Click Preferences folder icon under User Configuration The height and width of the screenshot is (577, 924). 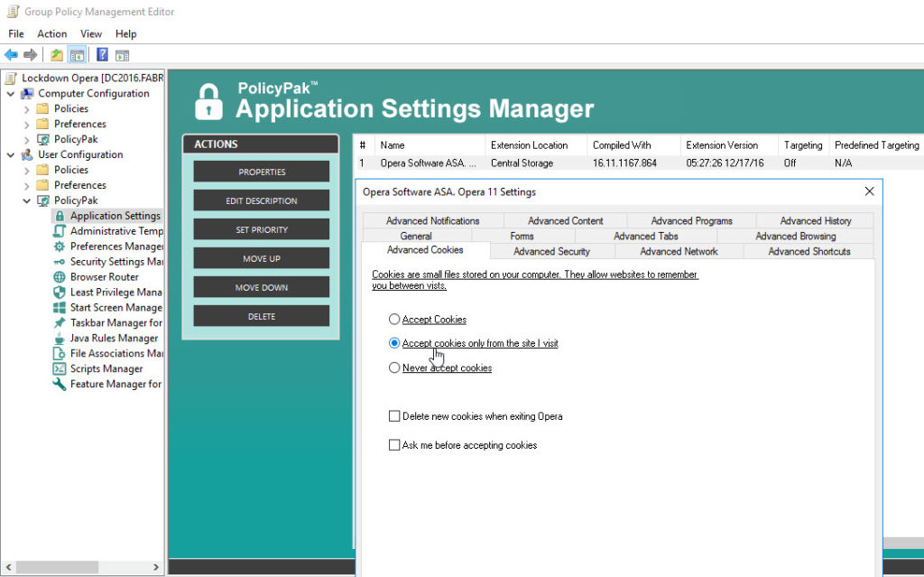pyautogui.click(x=42, y=185)
